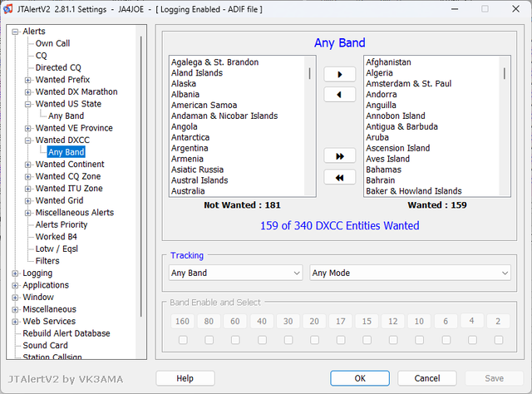Viewport: 532px width, 394px height.
Task: Expand the Applications tree node
Action: coord(15,285)
